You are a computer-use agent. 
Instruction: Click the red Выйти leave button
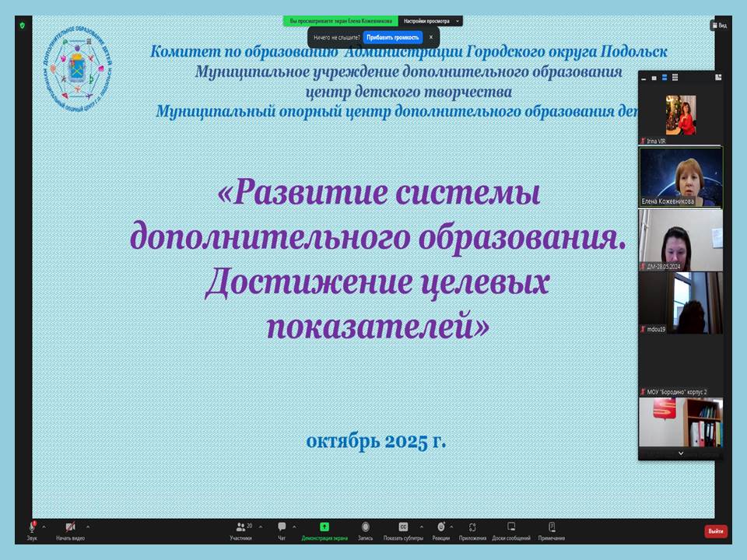[716, 531]
